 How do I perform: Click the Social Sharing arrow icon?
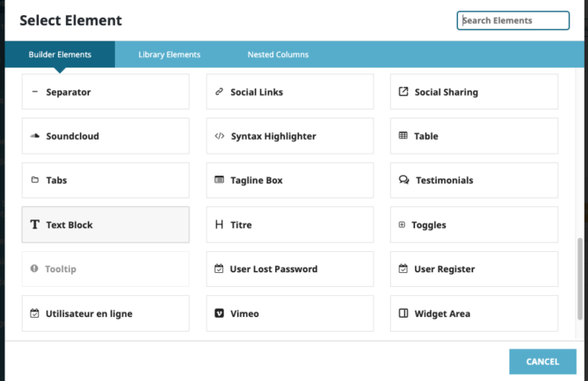(403, 91)
